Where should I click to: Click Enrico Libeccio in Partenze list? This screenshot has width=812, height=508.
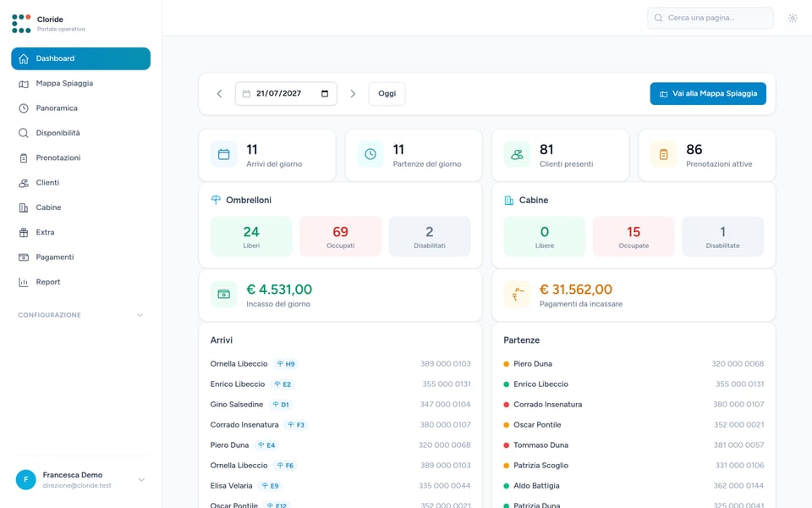point(540,384)
